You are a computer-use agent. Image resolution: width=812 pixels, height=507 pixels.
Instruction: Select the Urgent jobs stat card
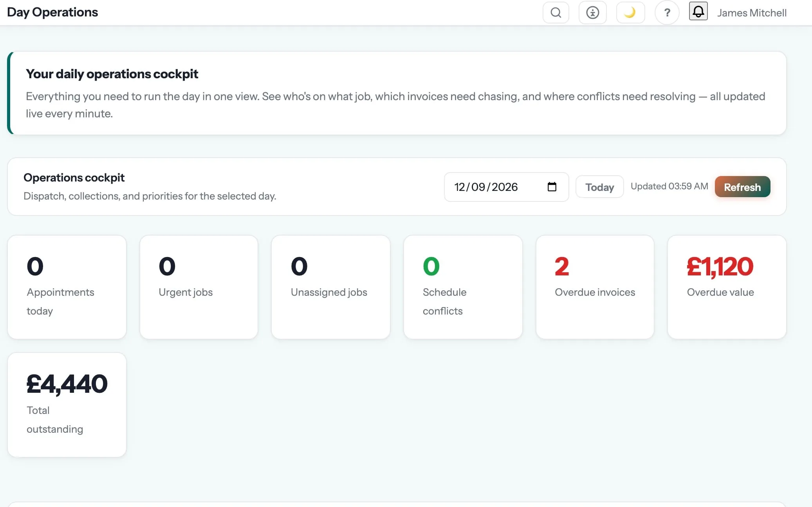[x=199, y=287]
